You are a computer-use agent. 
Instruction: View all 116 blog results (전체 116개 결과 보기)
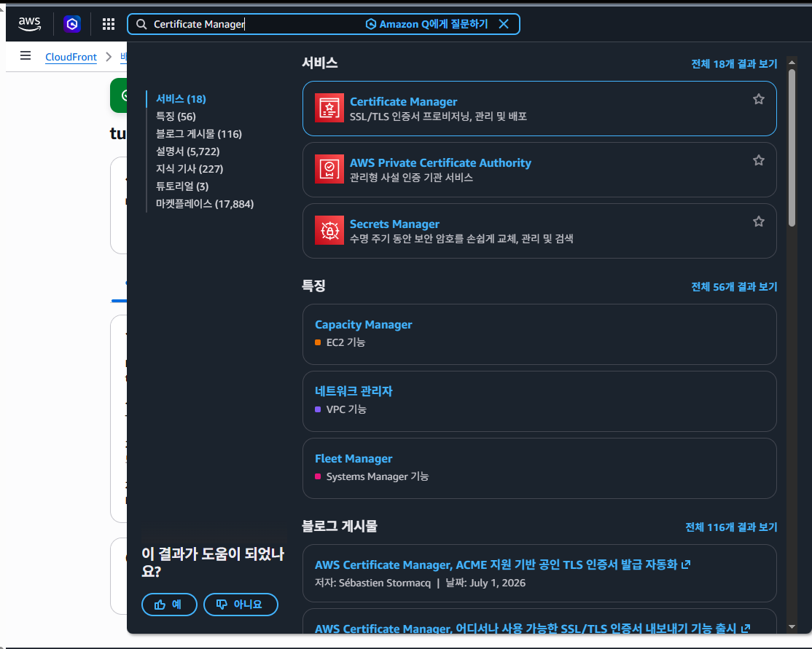[x=731, y=527]
